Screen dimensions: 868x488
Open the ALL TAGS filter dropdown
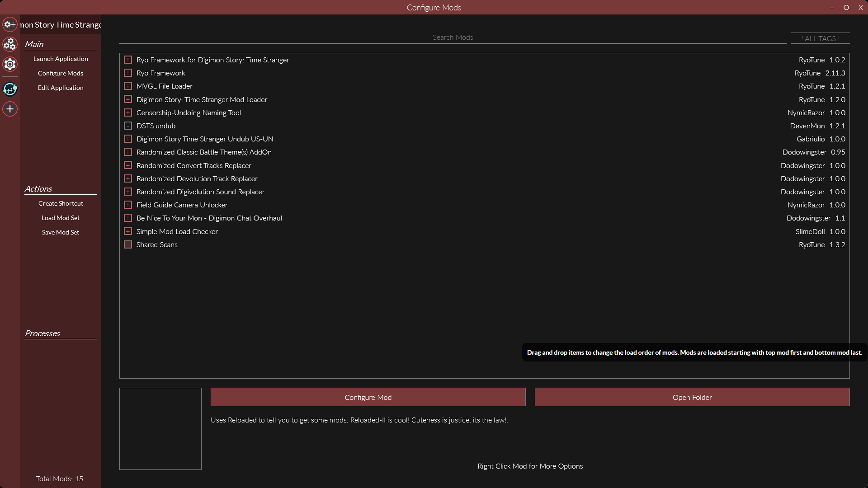click(820, 38)
